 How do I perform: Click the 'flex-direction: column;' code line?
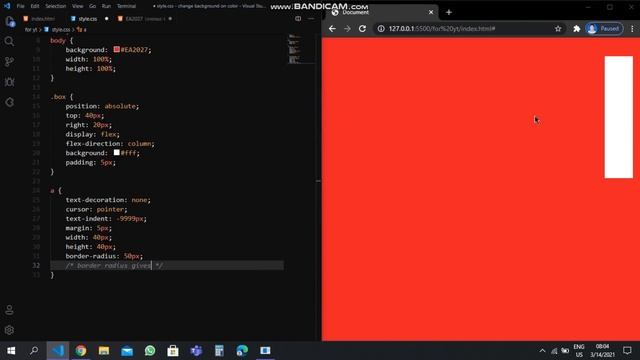coord(110,144)
